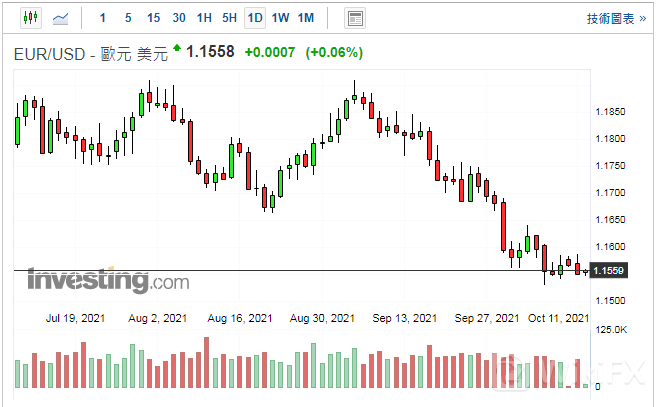Select the 5 minute timeframe
The height and width of the screenshot is (407, 656).
point(128,18)
